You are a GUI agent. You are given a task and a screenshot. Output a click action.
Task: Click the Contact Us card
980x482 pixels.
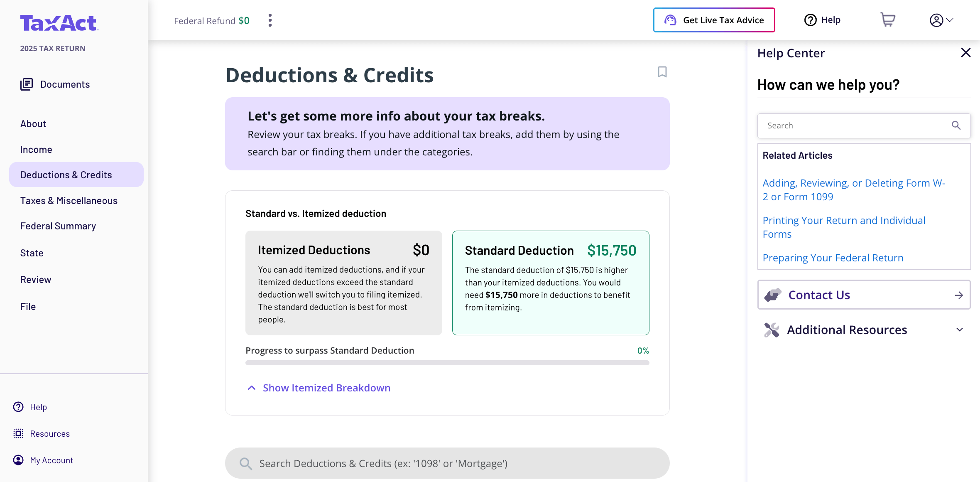[x=864, y=295]
